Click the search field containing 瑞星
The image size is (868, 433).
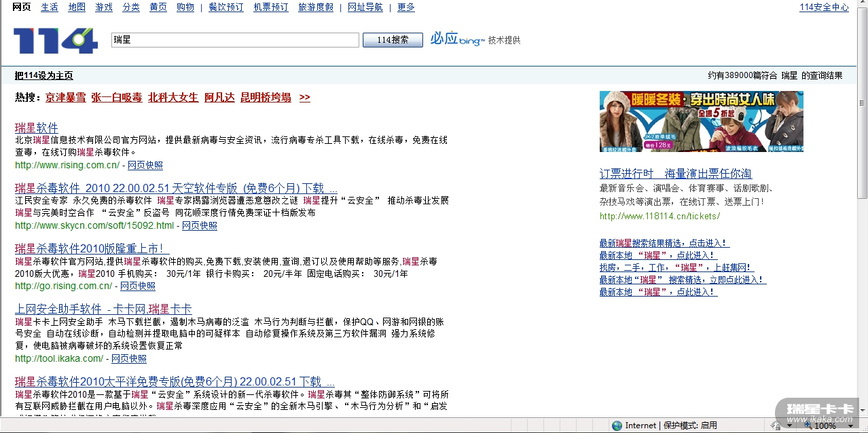point(235,40)
